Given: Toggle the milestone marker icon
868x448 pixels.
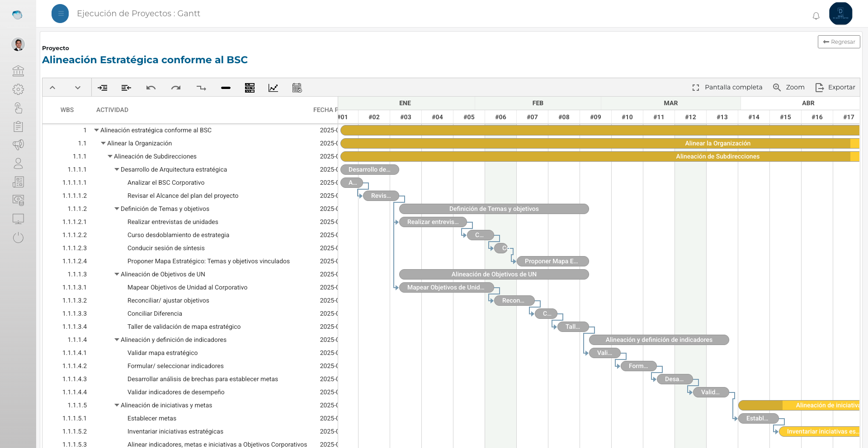Looking at the screenshot, I should click(226, 88).
